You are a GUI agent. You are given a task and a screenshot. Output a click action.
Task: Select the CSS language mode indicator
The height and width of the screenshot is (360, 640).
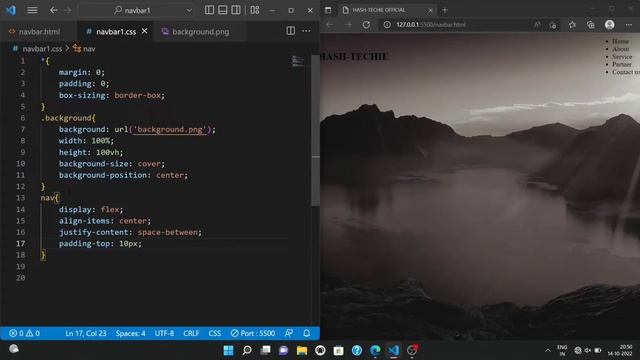tap(215, 333)
